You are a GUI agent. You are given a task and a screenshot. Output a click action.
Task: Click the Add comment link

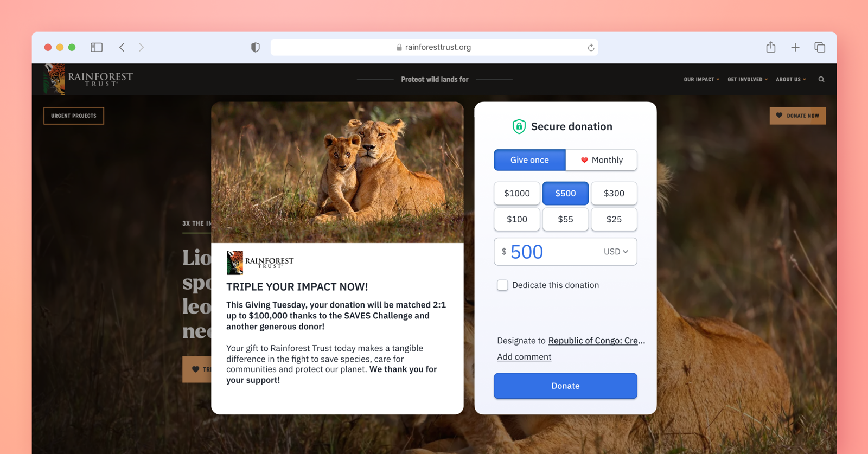click(524, 356)
